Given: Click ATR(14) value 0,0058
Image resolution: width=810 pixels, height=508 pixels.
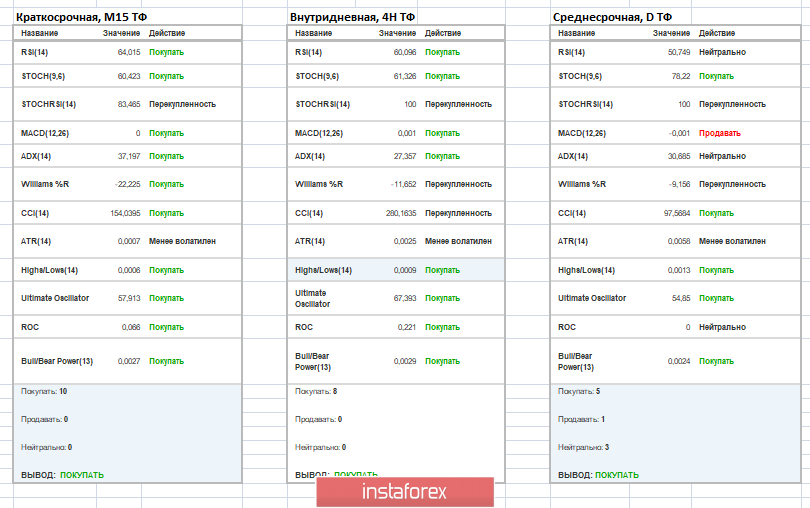Looking at the screenshot, I should 679,241.
